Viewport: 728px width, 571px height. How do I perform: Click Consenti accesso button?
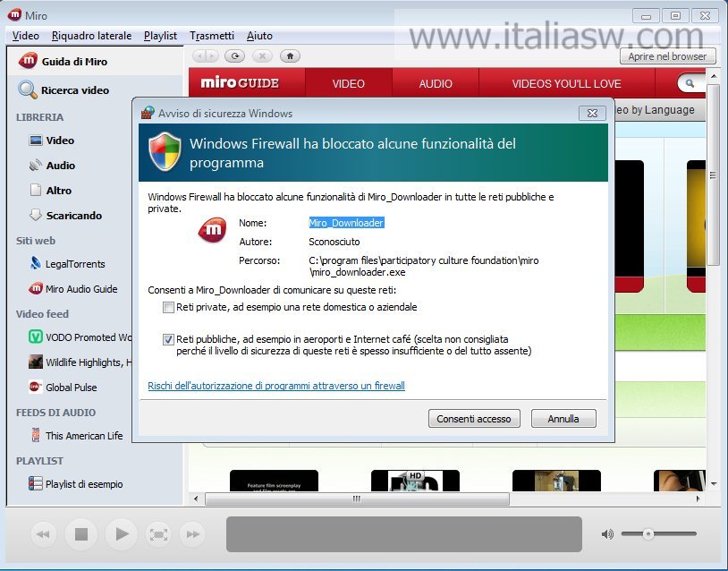(474, 419)
